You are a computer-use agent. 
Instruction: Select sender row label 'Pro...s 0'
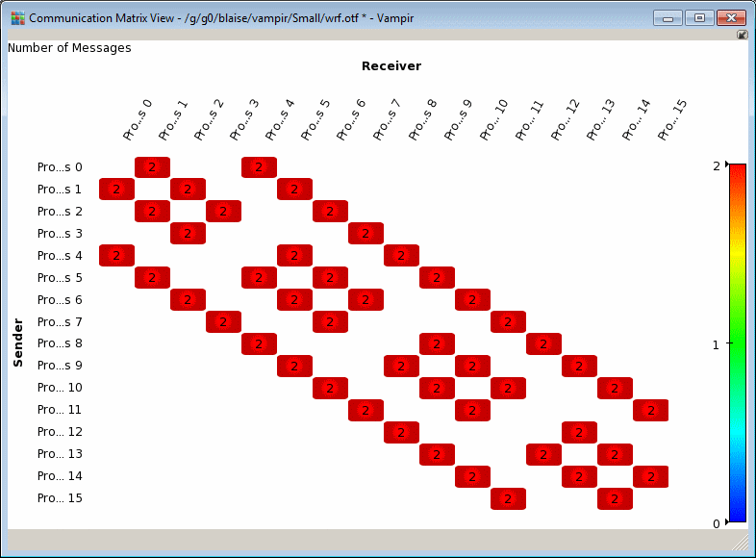point(60,167)
